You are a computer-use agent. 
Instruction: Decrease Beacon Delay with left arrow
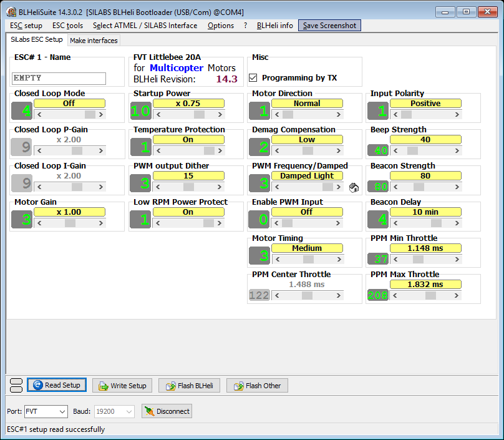pos(395,223)
